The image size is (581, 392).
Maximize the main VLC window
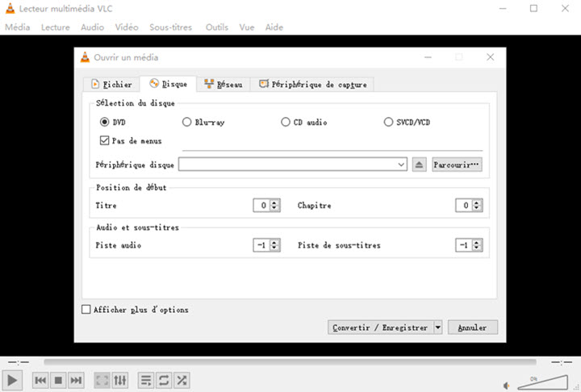click(533, 8)
